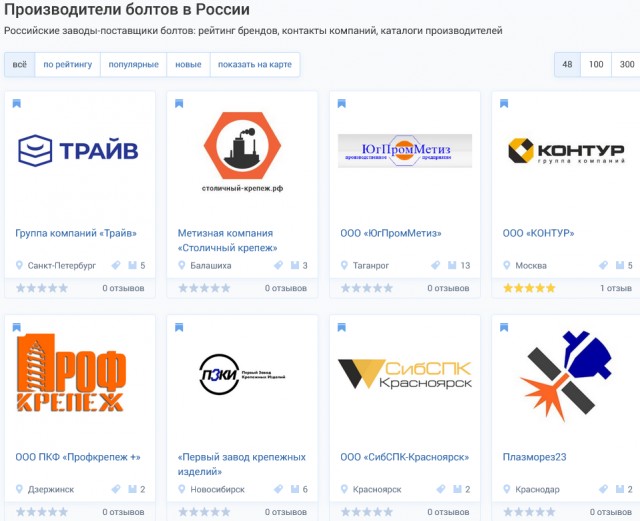The width and height of the screenshot is (640, 521).
Task: Click «0 отзывов» on Таганрог card
Action: click(x=448, y=288)
